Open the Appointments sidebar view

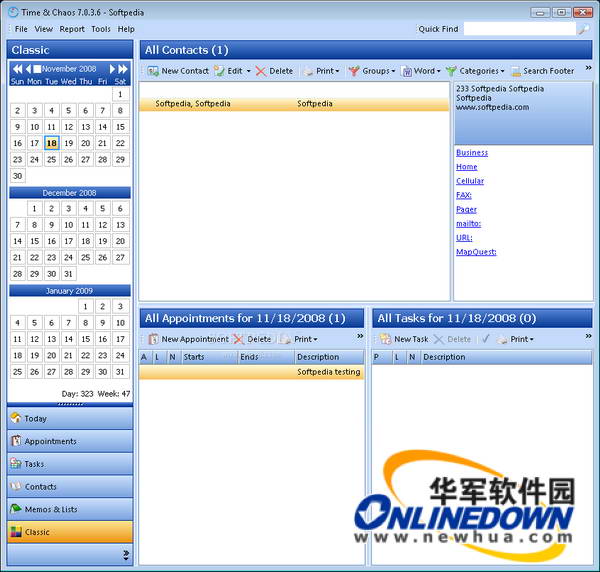point(70,441)
